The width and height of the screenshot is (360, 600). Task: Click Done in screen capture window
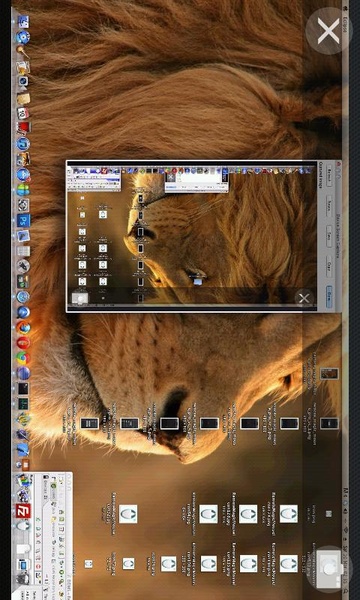point(329,297)
